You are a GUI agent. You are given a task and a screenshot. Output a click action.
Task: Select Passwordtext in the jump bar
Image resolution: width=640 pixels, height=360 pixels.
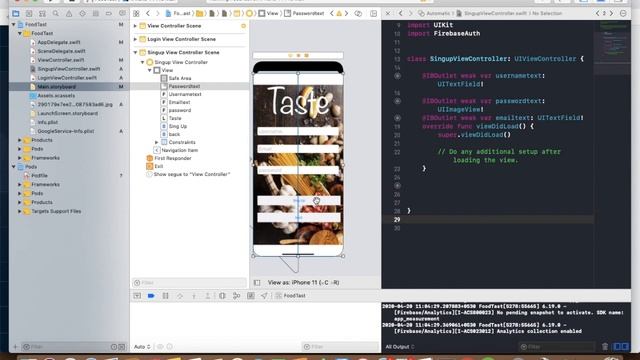click(x=304, y=13)
